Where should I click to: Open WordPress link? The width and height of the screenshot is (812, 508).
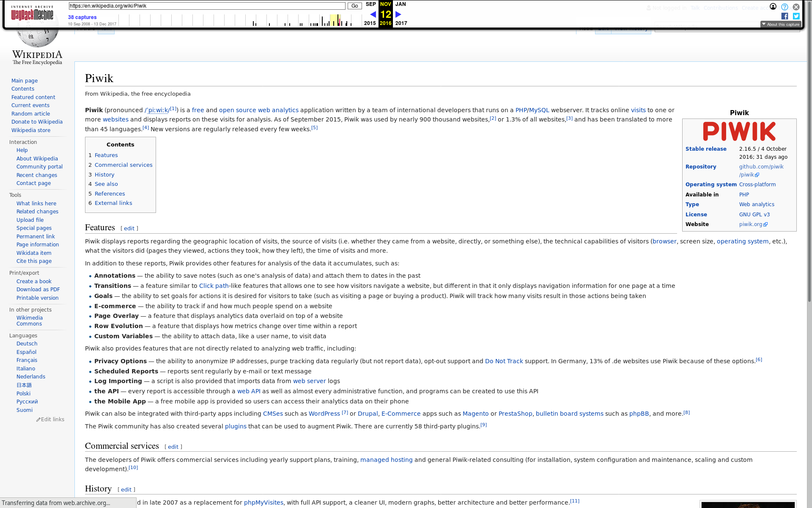[x=324, y=414]
